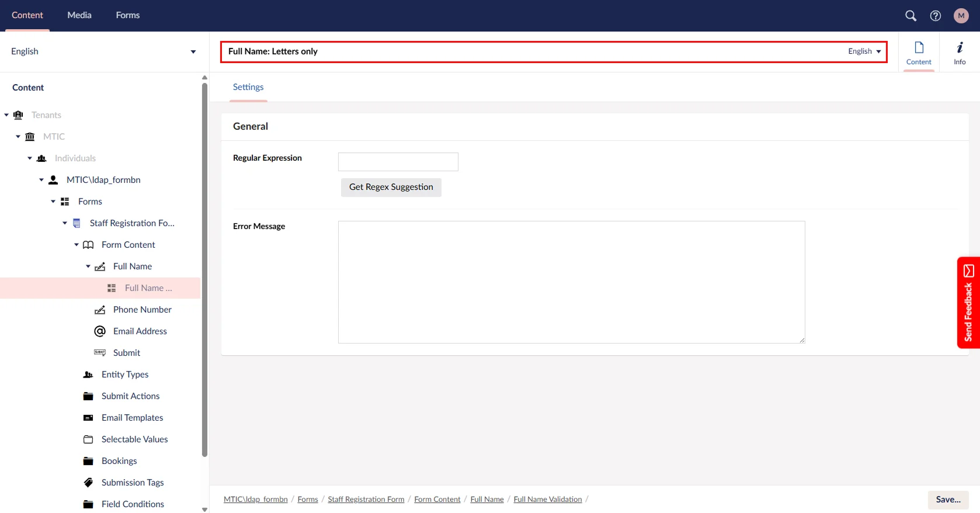Click the Content document icon

919,53
